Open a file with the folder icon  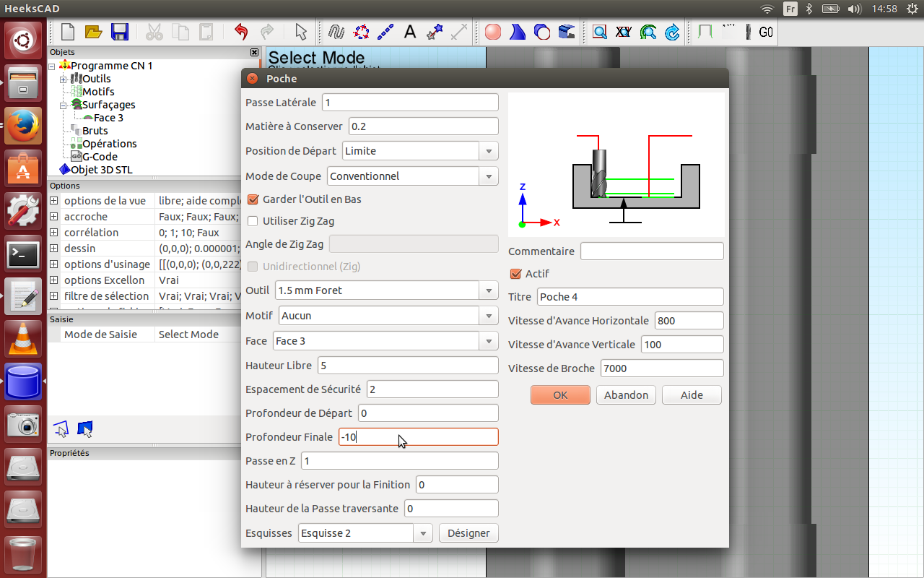point(93,32)
